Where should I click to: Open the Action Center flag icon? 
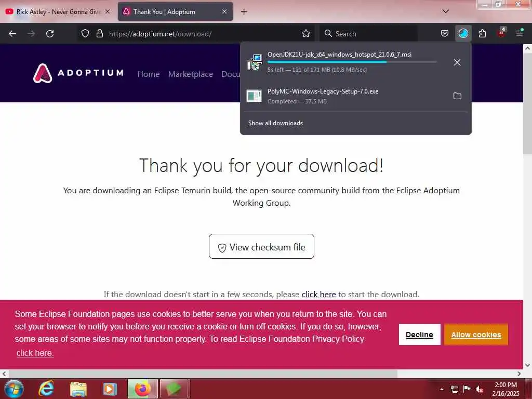(467, 389)
